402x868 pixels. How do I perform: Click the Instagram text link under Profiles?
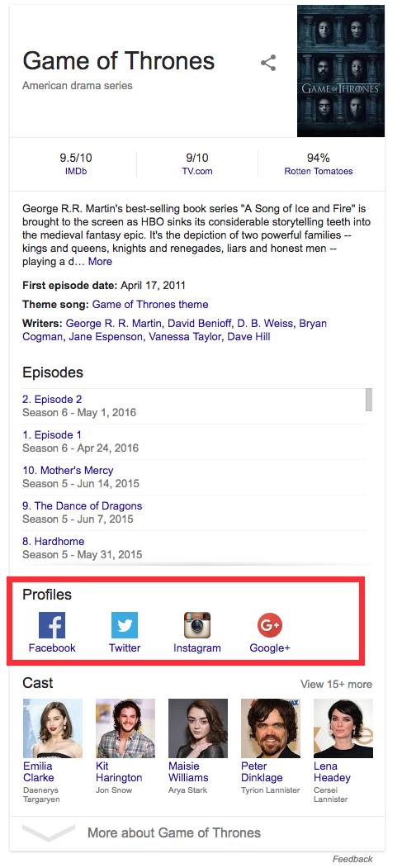196,647
